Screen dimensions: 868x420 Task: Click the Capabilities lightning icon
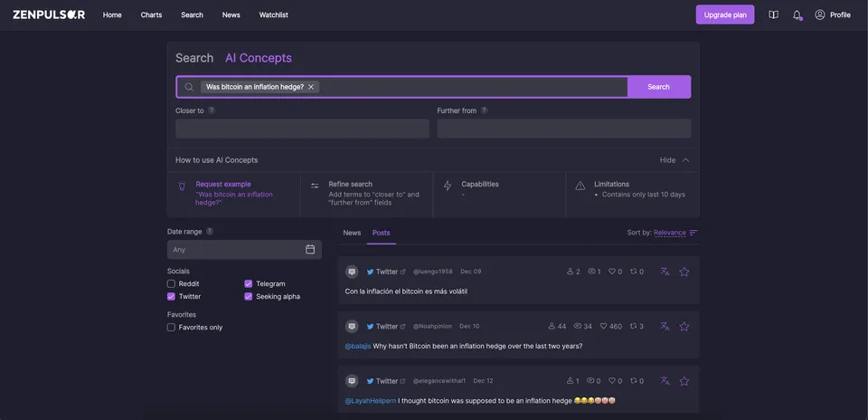448,186
